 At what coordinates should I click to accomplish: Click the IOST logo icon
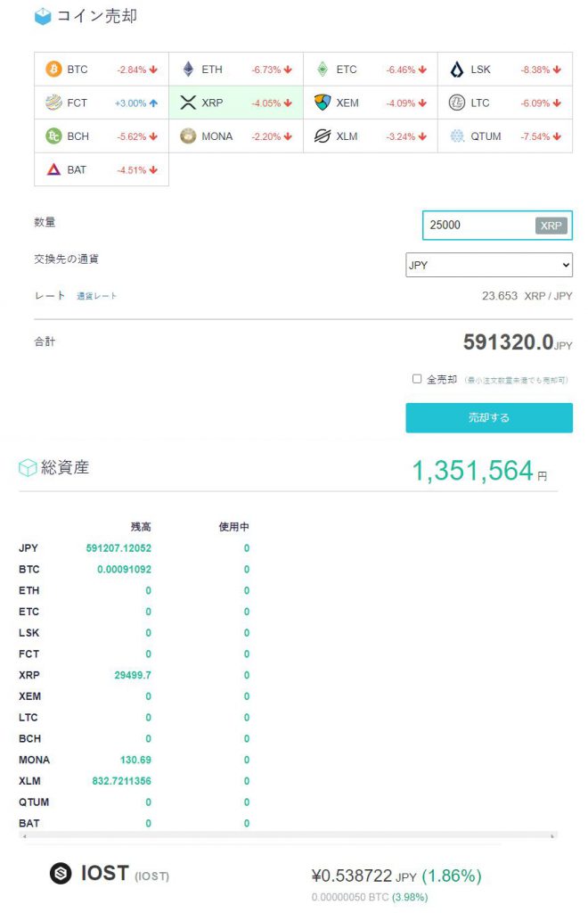click(x=61, y=874)
